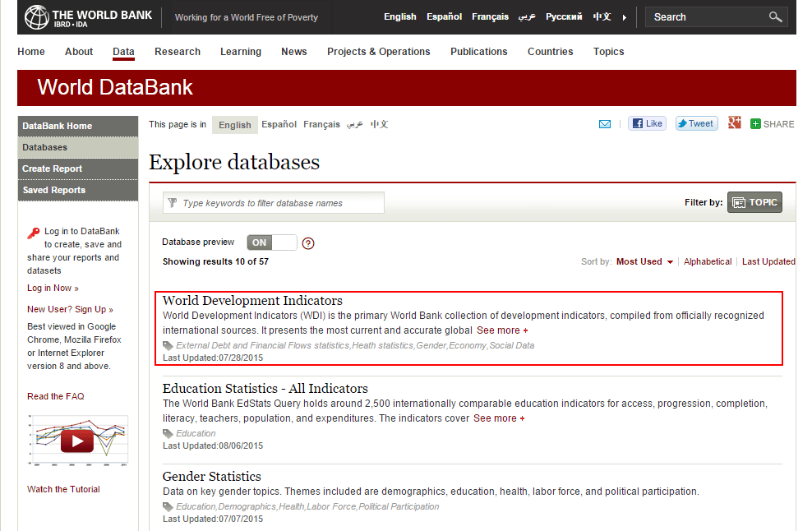Sort databases by Last Updated
Image resolution: width=812 pixels, height=531 pixels.
[768, 261]
